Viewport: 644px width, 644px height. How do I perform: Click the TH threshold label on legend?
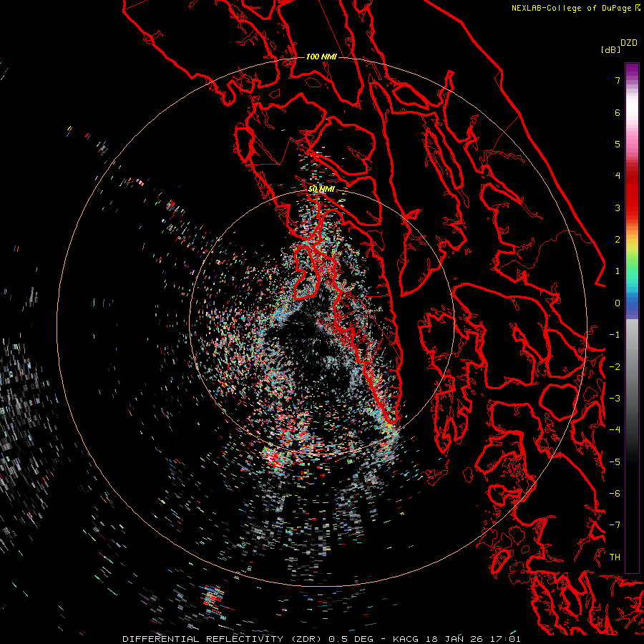point(615,557)
